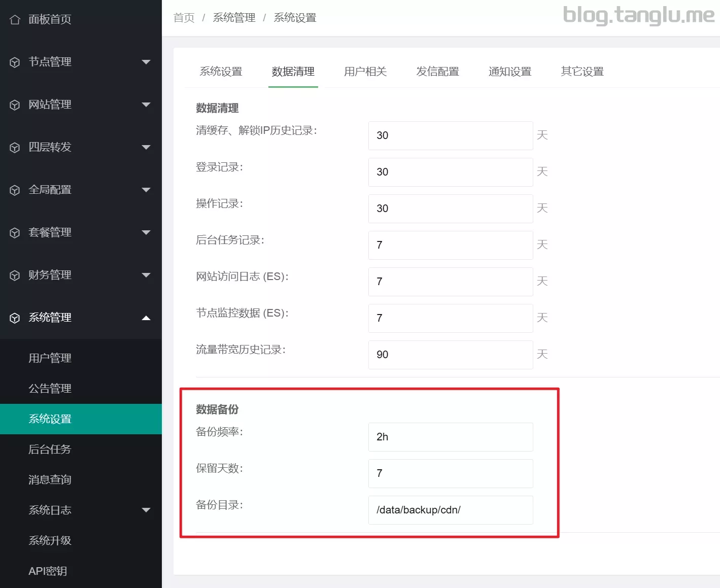Click the cube icon next to 四层转发
Viewport: 720px width, 588px height.
15,148
